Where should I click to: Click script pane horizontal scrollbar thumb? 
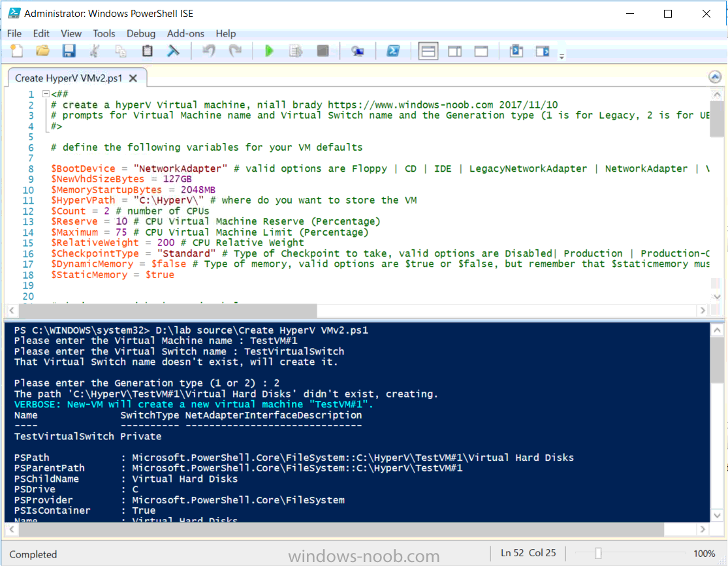pos(168,310)
